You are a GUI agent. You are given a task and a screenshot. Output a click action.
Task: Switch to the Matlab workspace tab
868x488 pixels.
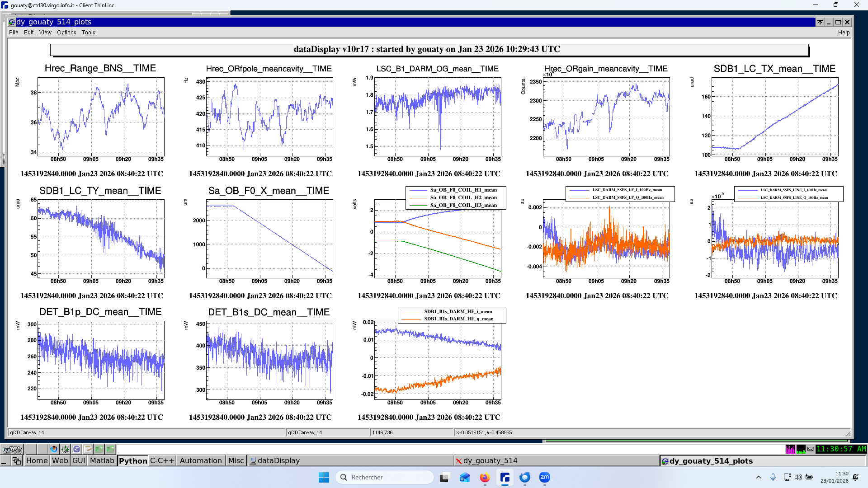[x=102, y=460]
